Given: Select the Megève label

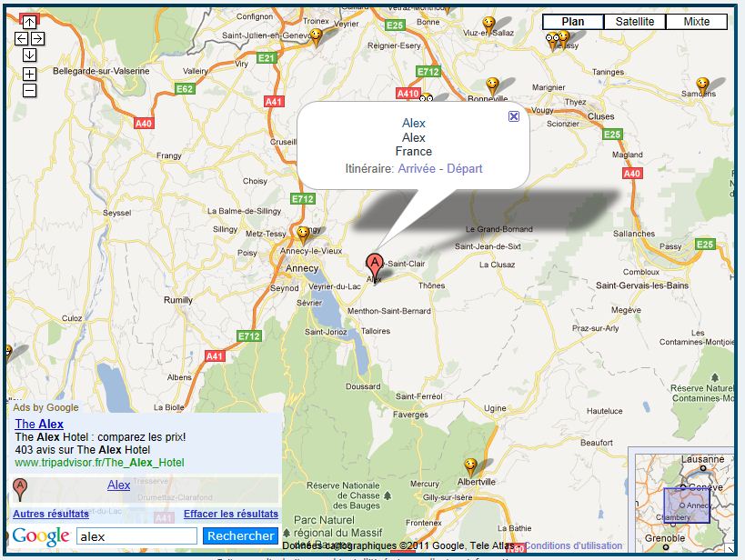Looking at the screenshot, I should [626, 310].
